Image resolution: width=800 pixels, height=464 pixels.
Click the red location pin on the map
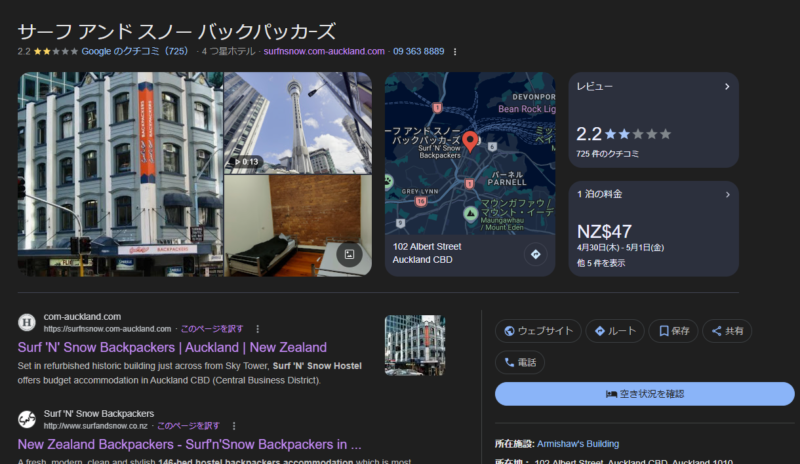[470, 141]
